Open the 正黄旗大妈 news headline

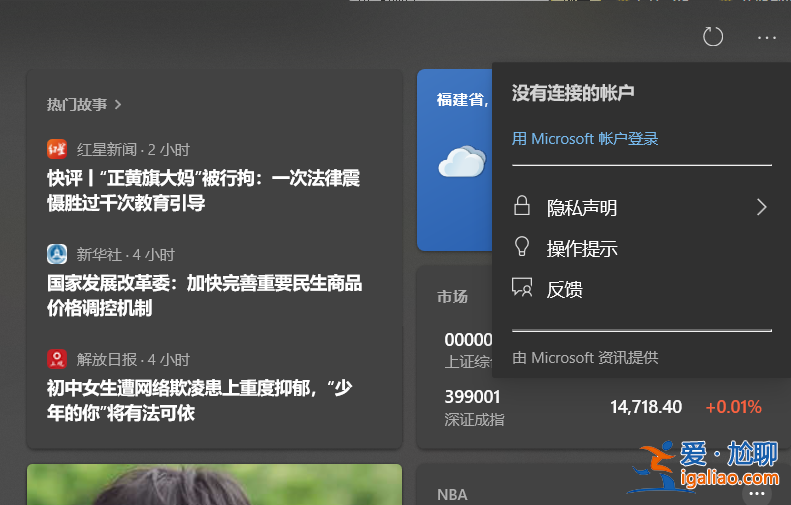[x=203, y=191]
